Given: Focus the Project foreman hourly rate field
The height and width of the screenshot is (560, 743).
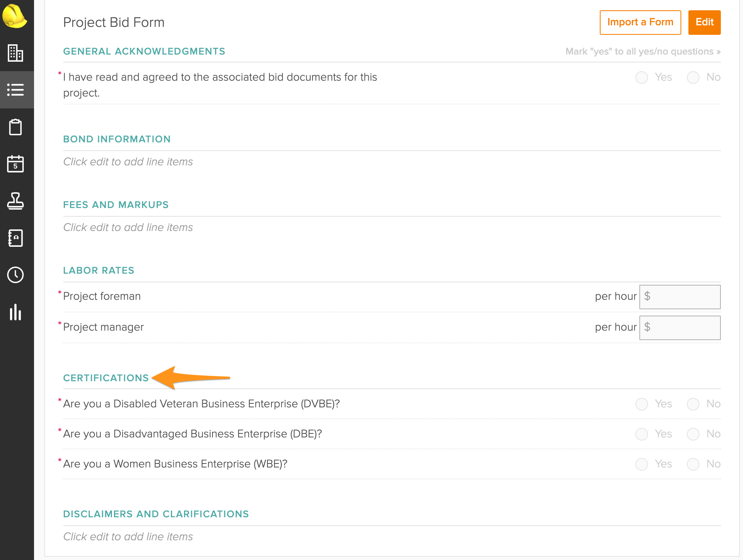Looking at the screenshot, I should click(684, 297).
